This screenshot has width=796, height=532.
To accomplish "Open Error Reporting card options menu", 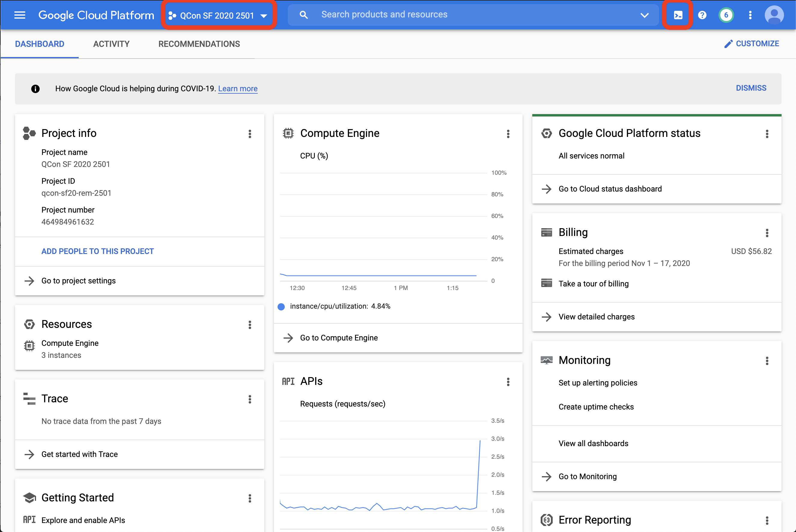I will tap(767, 521).
